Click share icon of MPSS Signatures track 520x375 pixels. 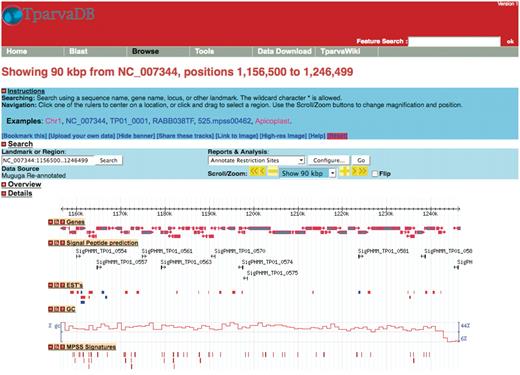(57, 347)
